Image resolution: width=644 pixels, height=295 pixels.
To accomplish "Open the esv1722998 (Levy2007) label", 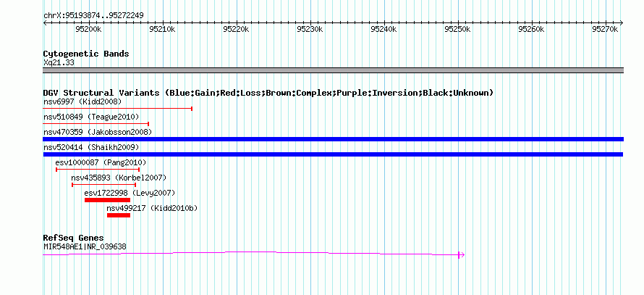I will (130, 193).
